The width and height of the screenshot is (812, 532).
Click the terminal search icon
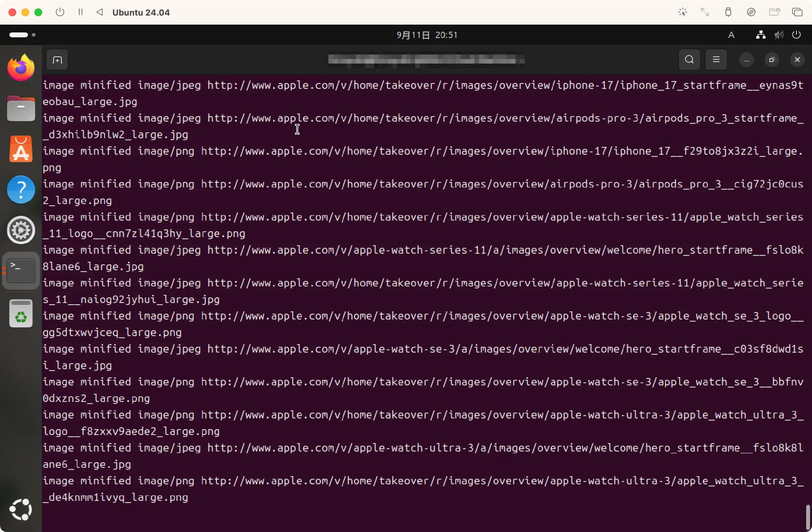(x=689, y=60)
